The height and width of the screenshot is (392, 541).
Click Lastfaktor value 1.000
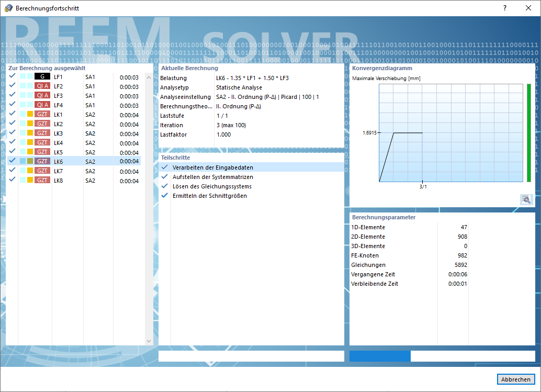pyautogui.click(x=223, y=135)
